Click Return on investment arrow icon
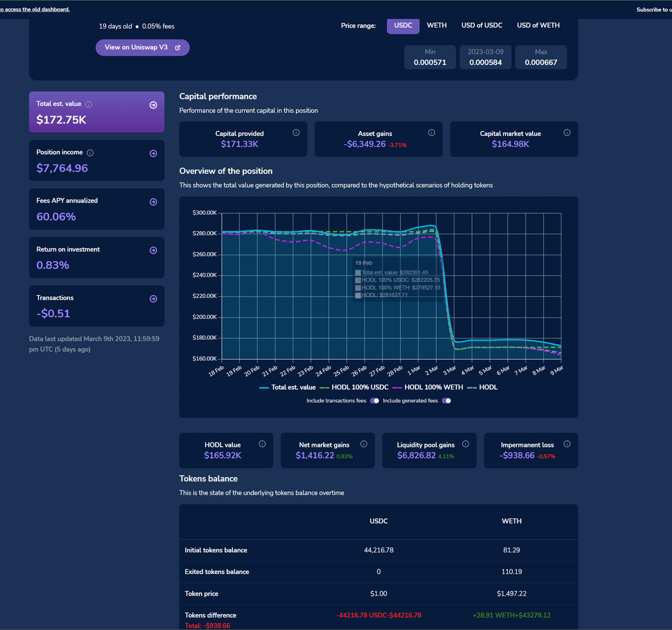Image resolution: width=672 pixels, height=630 pixels. (x=153, y=250)
